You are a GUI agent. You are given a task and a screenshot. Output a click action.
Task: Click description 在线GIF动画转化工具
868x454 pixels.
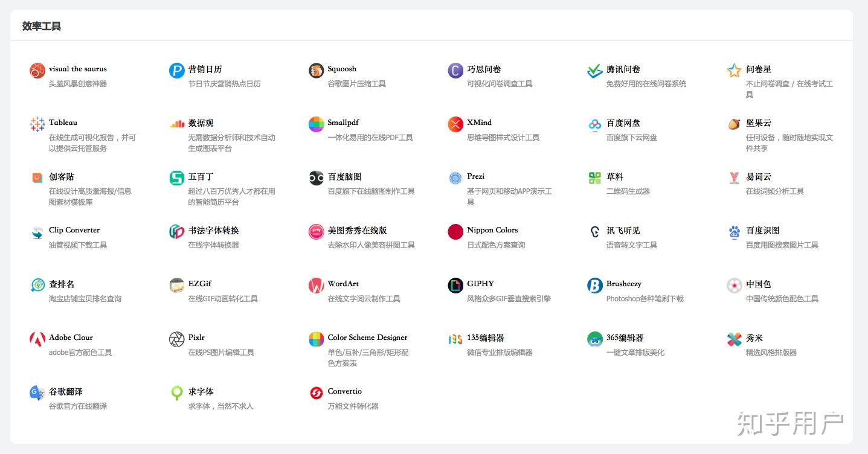click(223, 299)
